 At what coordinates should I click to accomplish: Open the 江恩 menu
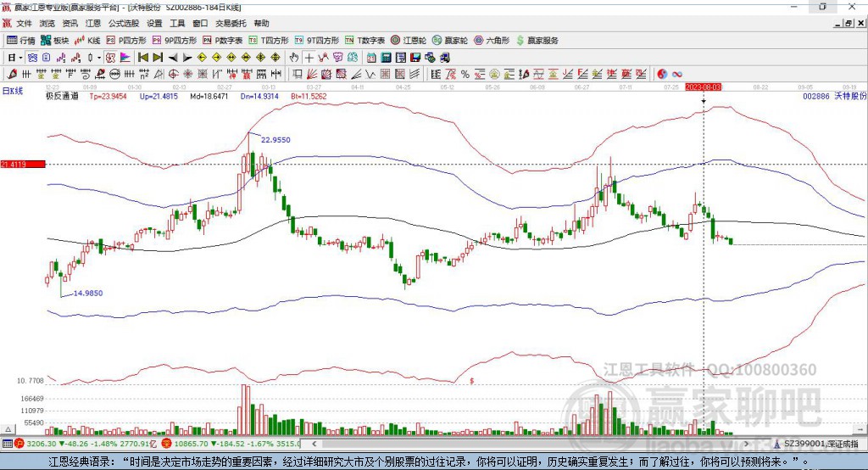(x=93, y=23)
